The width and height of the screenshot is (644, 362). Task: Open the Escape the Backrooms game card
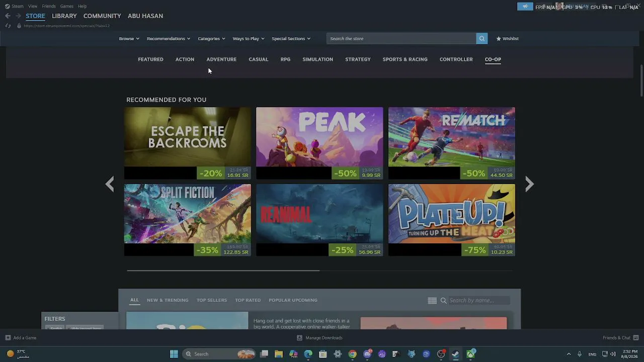pos(187,143)
